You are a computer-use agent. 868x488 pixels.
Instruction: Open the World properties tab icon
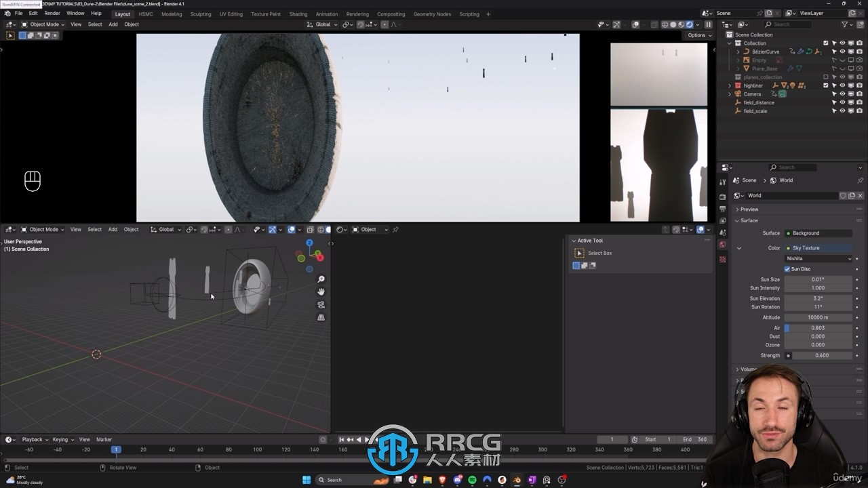tap(722, 245)
